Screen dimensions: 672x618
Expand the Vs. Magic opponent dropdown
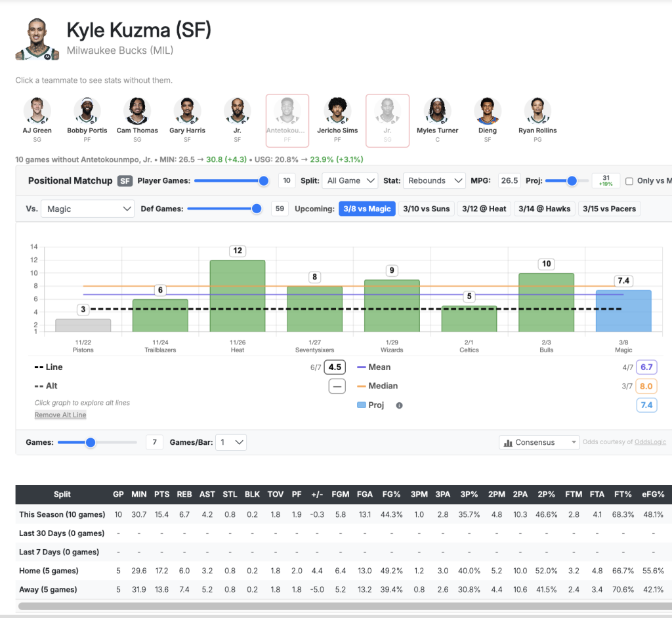87,209
